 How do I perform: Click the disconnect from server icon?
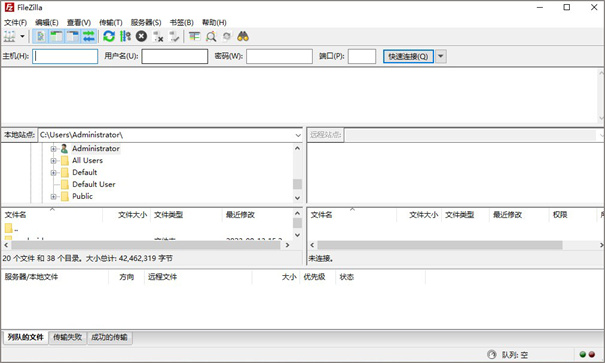pos(158,37)
